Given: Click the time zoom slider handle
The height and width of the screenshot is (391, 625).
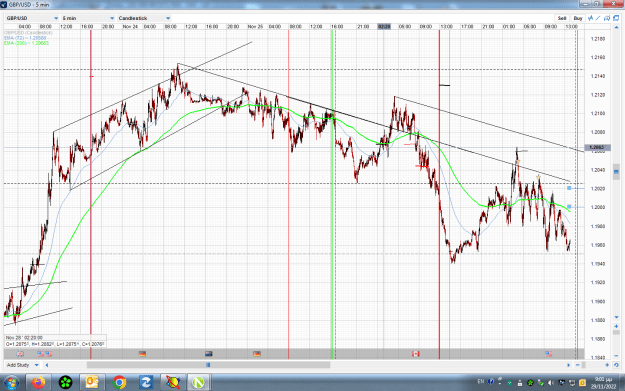Looking at the screenshot, I should 584,365.
